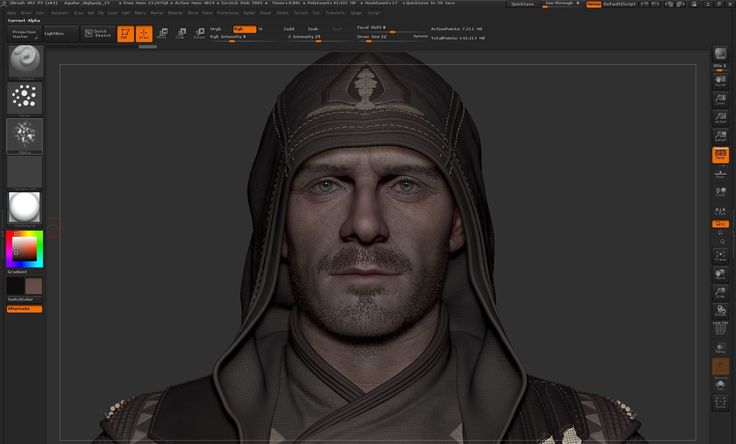This screenshot has height=444, width=736.
Task: Open the Document menu
Action: click(60, 13)
